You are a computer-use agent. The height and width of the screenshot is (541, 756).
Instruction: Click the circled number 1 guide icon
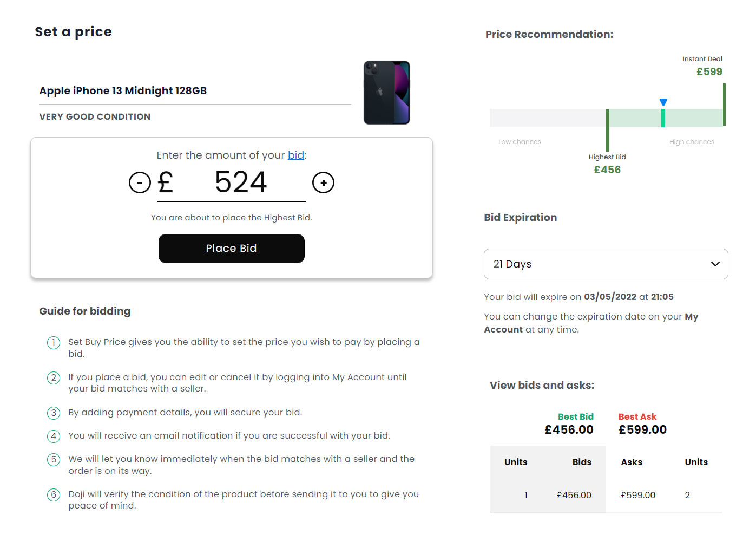(54, 343)
